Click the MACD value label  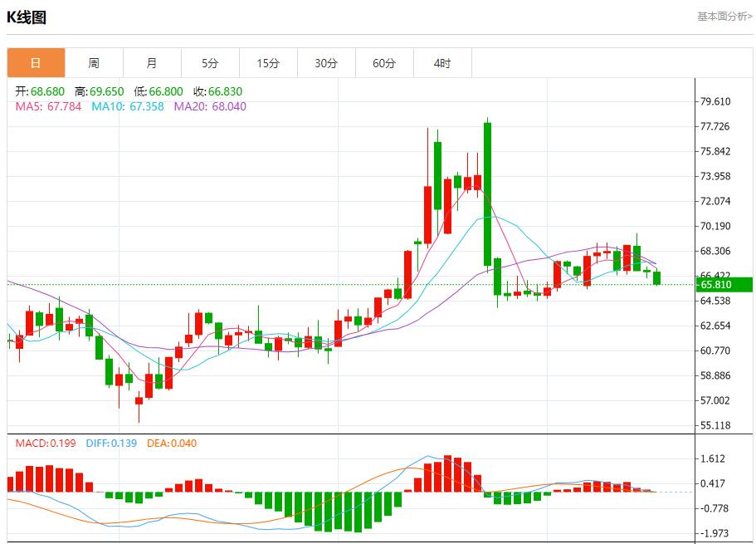45,444
